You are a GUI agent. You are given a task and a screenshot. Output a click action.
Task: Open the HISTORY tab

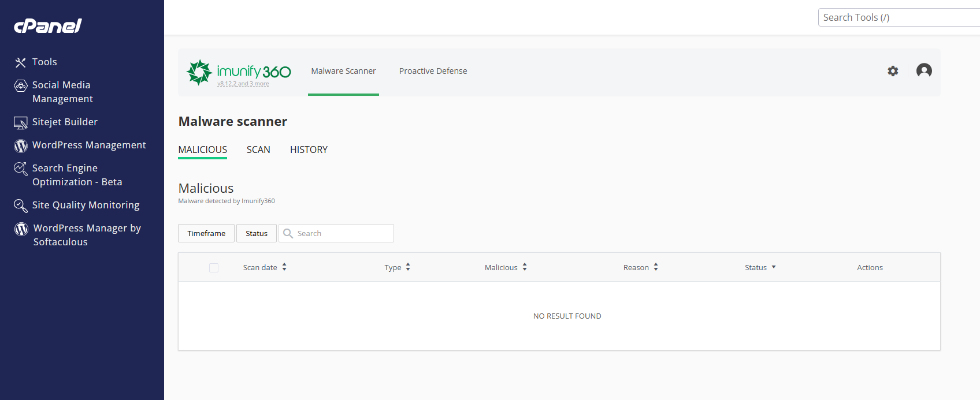[x=309, y=149]
